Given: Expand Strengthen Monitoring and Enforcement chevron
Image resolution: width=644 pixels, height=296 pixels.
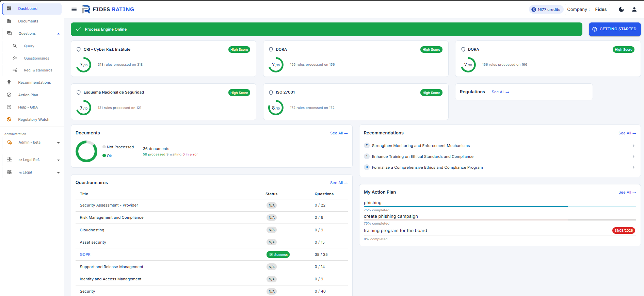Looking at the screenshot, I should pyautogui.click(x=633, y=146).
